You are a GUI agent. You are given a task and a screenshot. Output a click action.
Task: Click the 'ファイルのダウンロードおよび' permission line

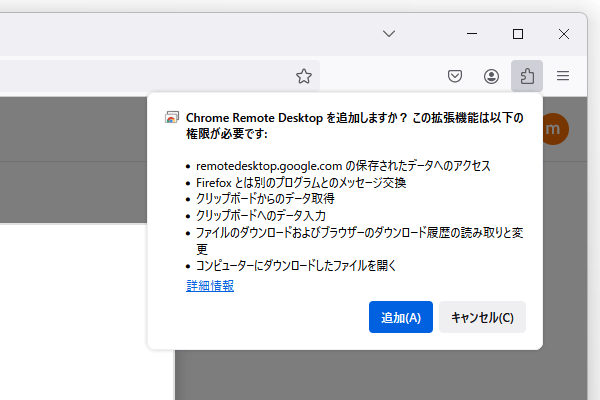360,240
